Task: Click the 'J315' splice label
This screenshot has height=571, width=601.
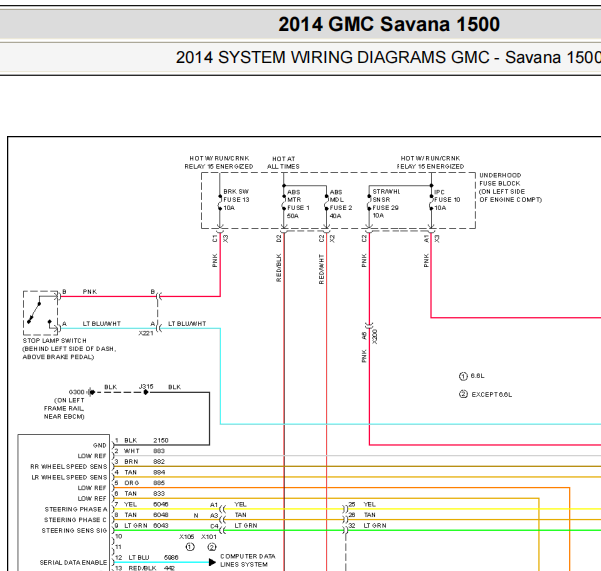Action: [x=146, y=386]
